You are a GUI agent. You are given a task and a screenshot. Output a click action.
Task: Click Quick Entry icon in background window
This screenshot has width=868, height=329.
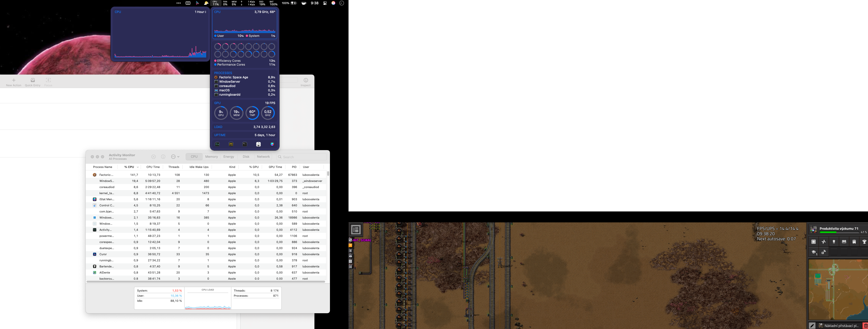(33, 80)
